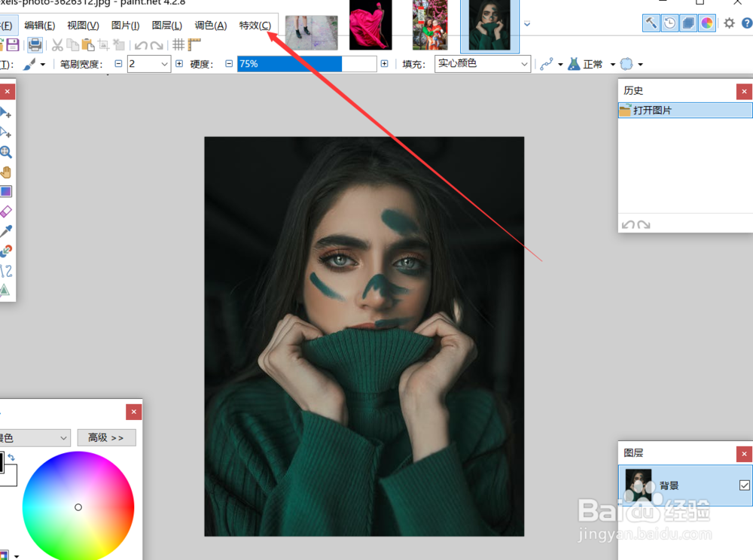Click the Copy icon
The image size is (753, 560).
click(x=72, y=45)
